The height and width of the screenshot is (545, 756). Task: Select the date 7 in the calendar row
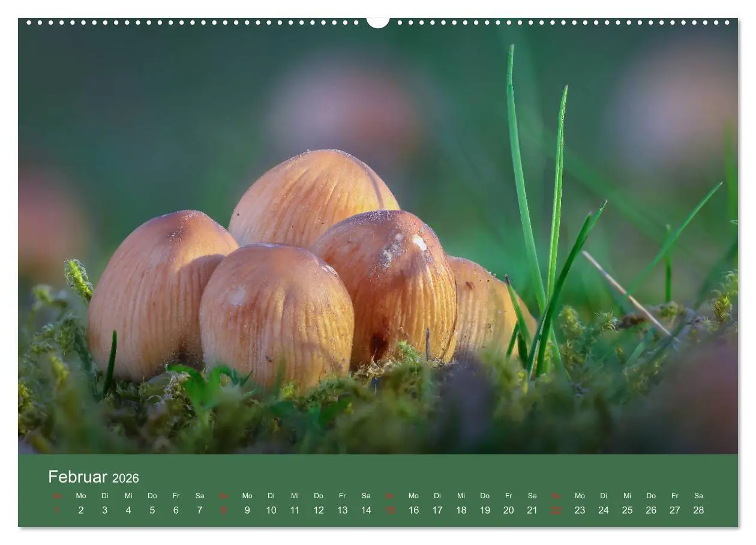(200, 510)
